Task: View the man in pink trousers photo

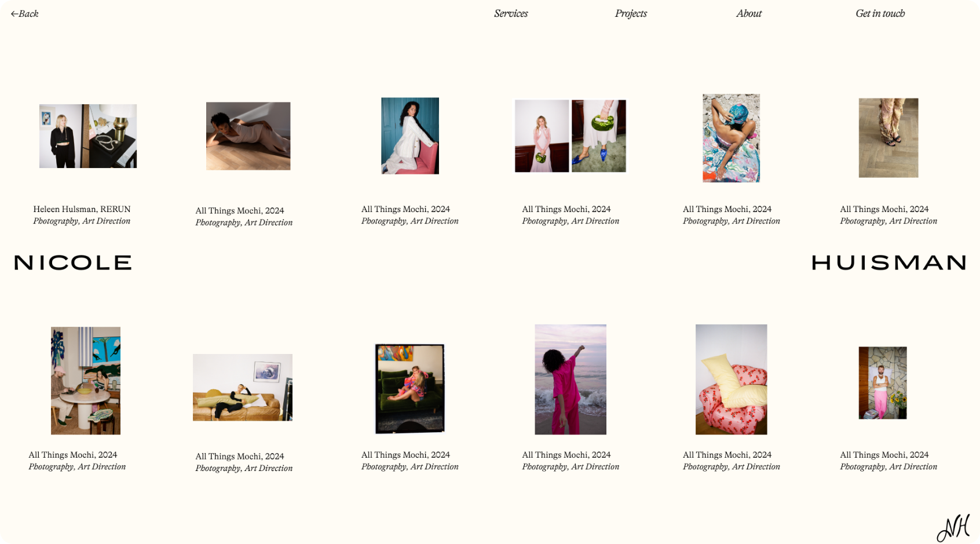Action: (883, 383)
